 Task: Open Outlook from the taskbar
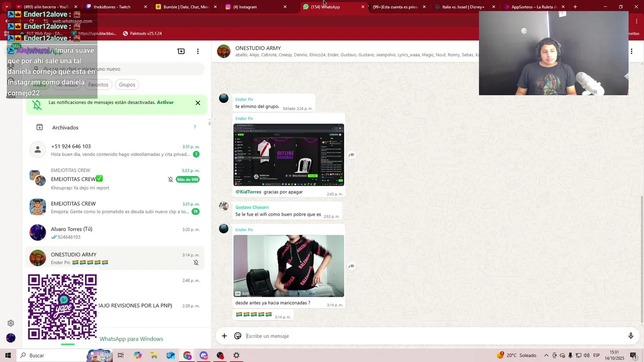coord(171,355)
